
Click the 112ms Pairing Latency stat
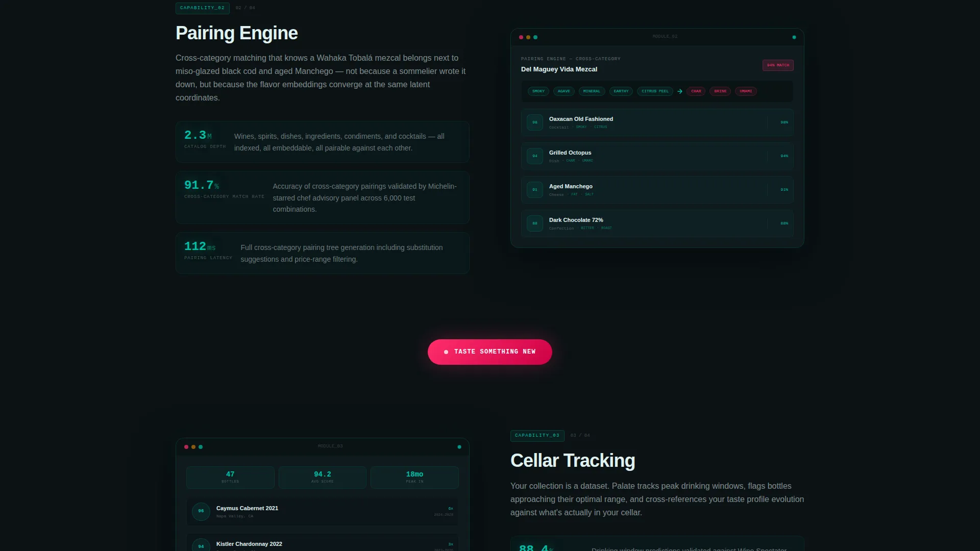tap(323, 253)
